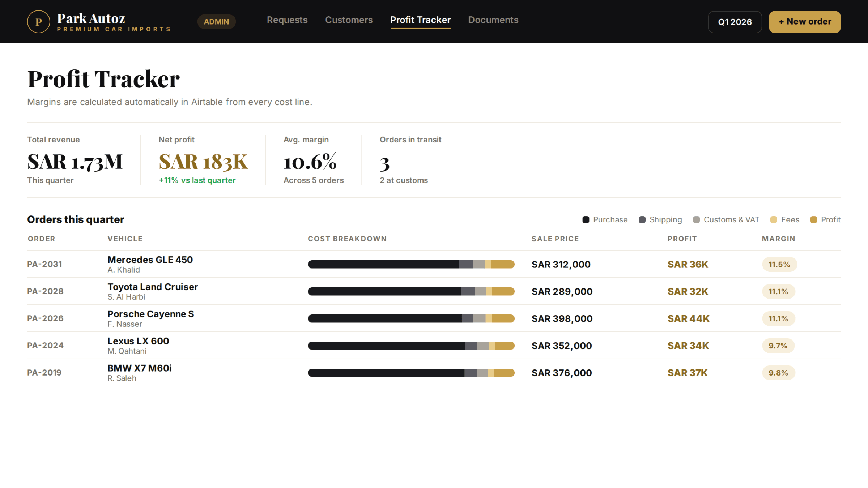Click profit value SAR 34K
Screen dimensions: 868x488
688,346
